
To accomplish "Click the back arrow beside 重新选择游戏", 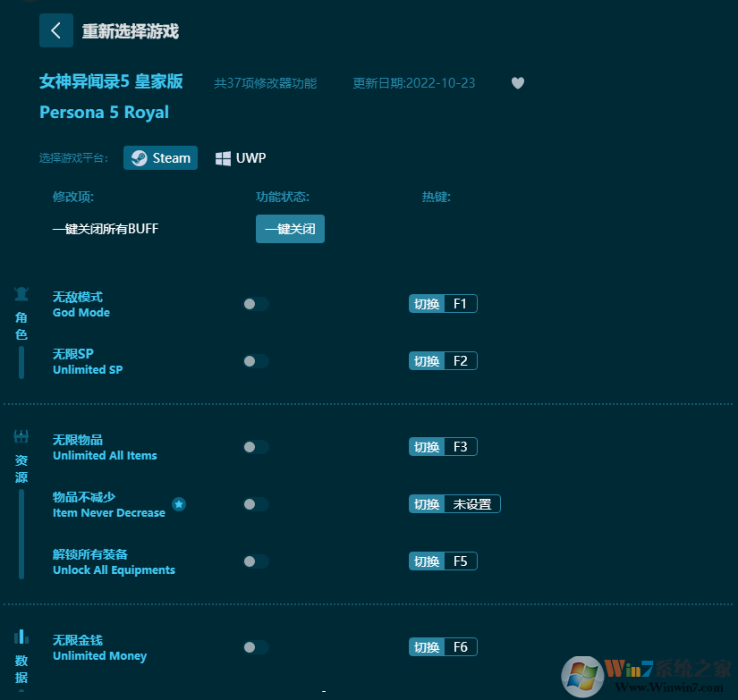I will coord(55,30).
